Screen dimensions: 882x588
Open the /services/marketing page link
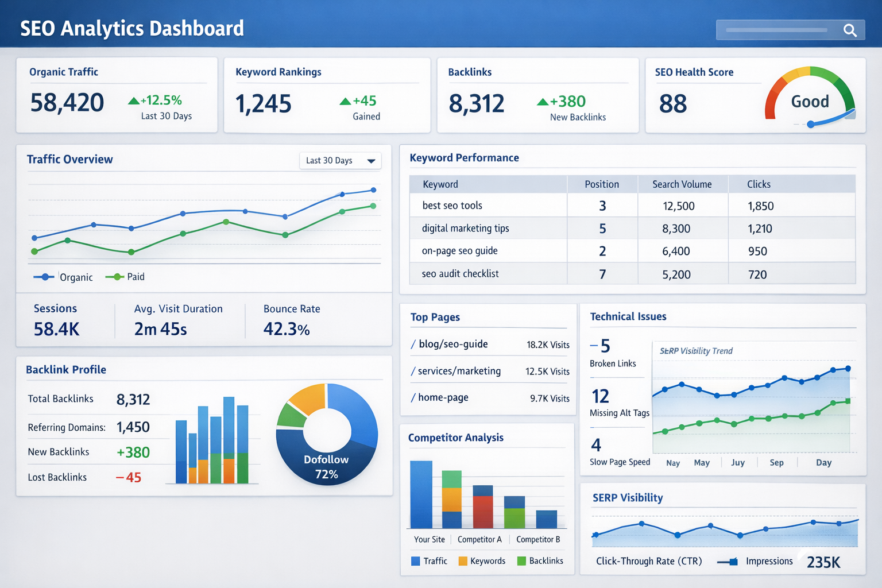pyautogui.click(x=458, y=371)
